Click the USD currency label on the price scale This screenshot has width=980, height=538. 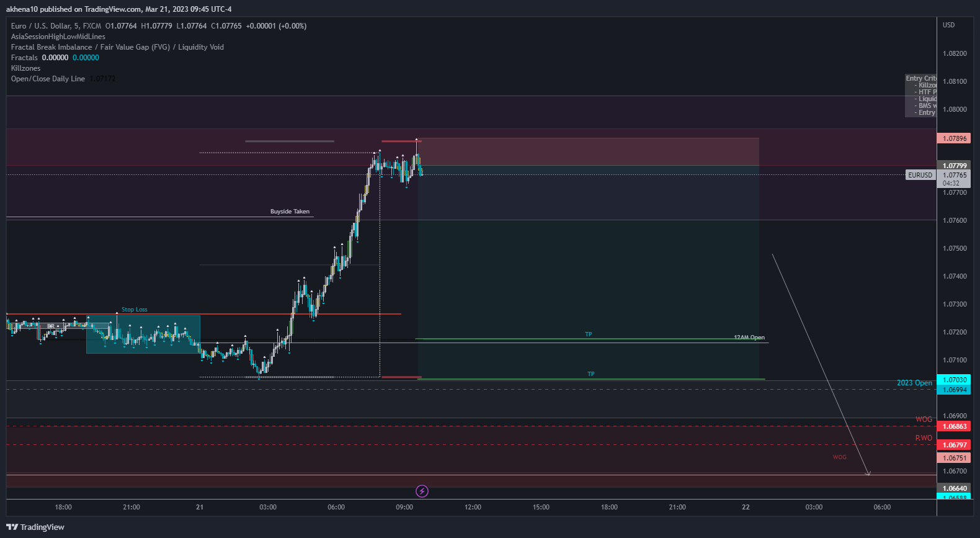949,25
